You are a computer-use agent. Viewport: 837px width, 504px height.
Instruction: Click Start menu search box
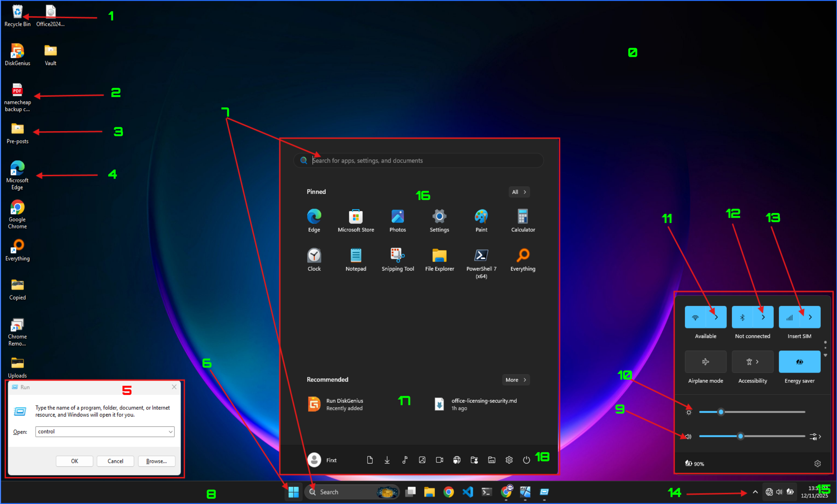418,161
